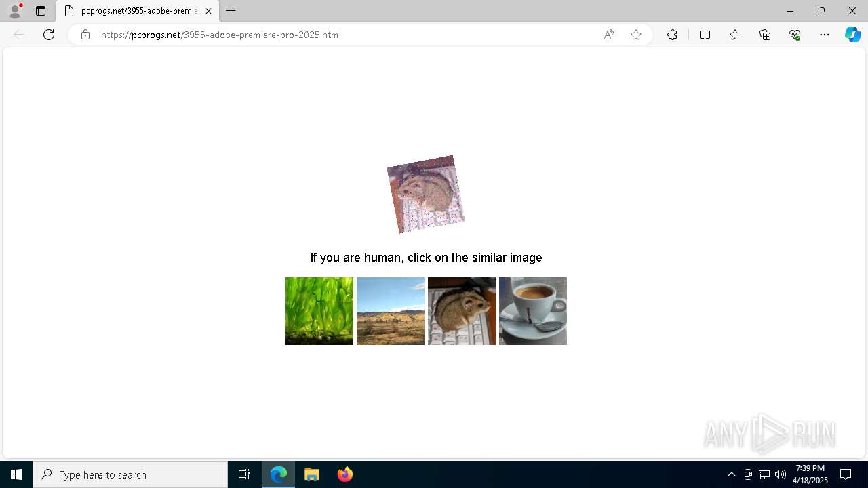868x488 pixels.
Task: Click the tray icon left of the network icon
Action: coord(748,474)
